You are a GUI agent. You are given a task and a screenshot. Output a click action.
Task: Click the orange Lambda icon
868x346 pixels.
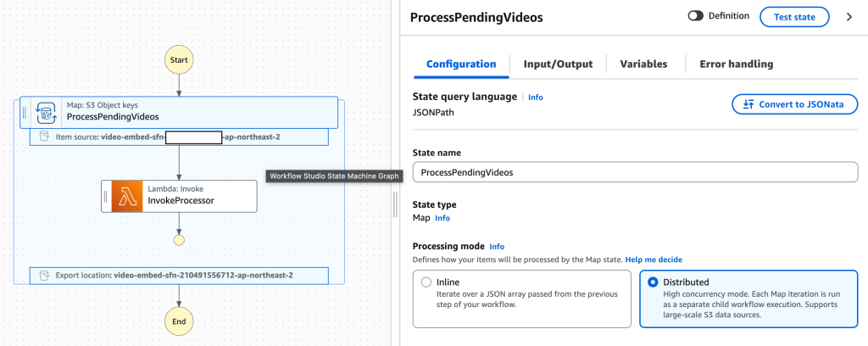coord(128,197)
